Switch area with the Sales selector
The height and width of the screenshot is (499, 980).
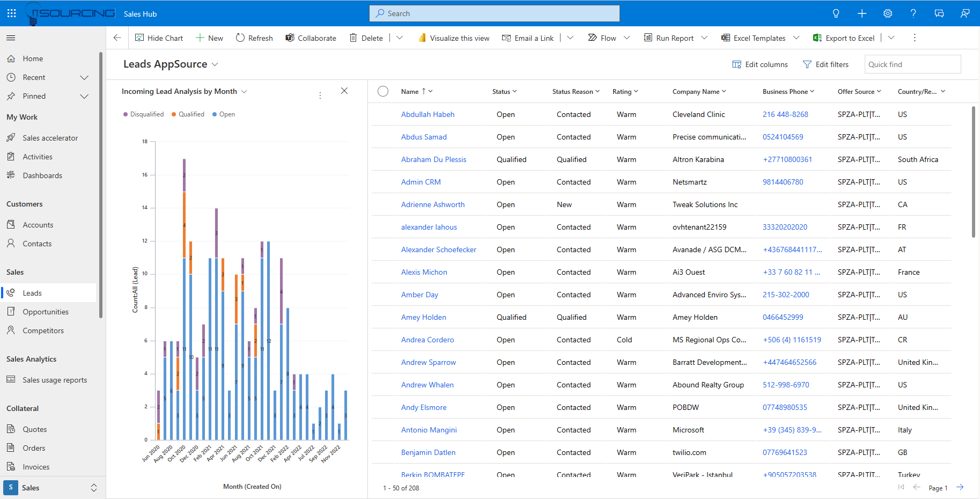tap(52, 488)
